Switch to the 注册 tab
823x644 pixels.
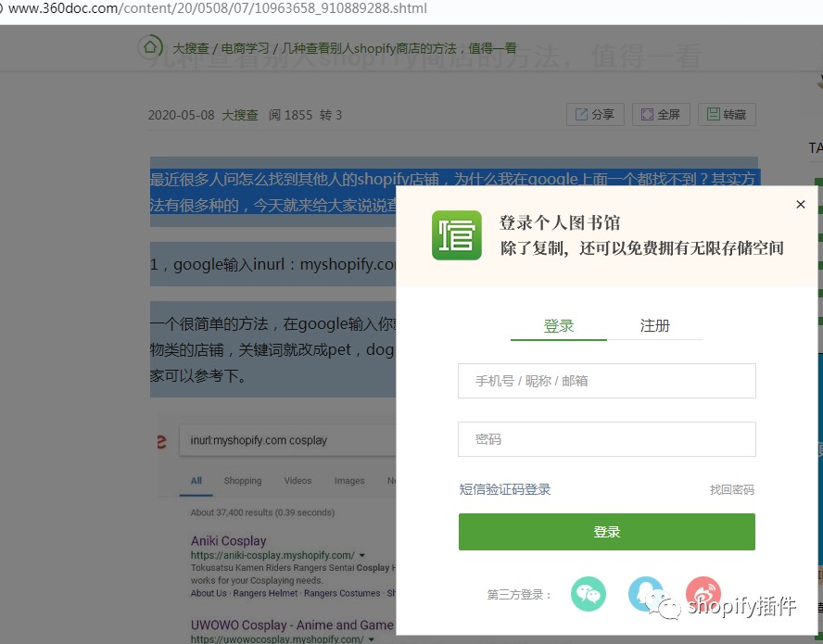pos(655,325)
